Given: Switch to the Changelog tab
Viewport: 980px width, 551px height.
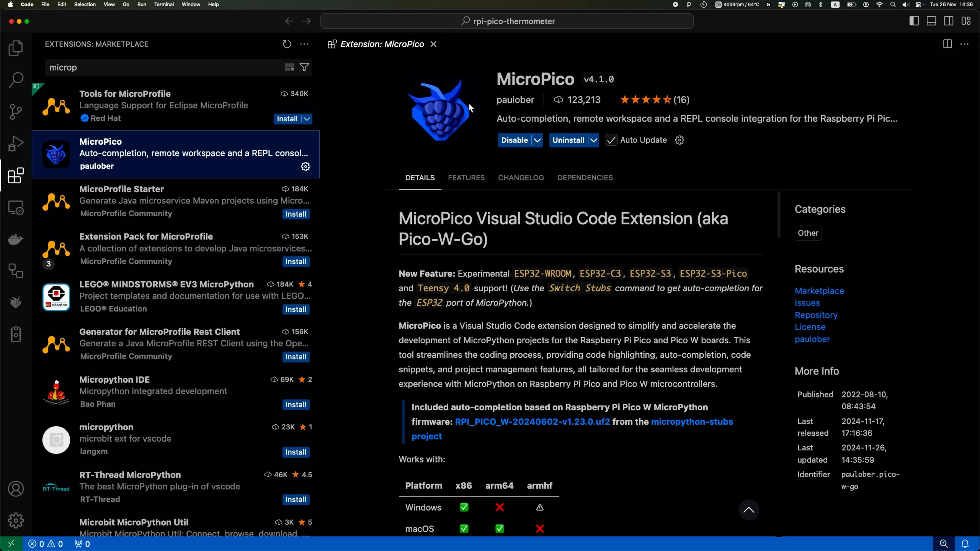Looking at the screenshot, I should coord(521,178).
